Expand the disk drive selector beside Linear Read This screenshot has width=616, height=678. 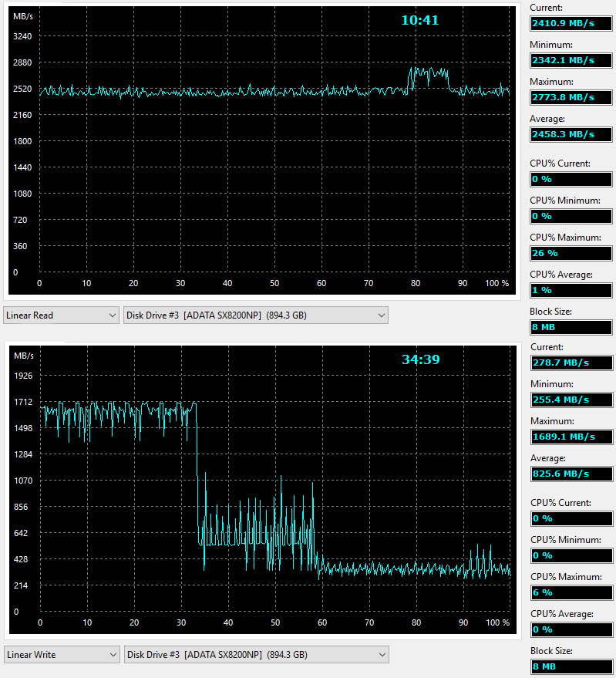[x=255, y=315]
